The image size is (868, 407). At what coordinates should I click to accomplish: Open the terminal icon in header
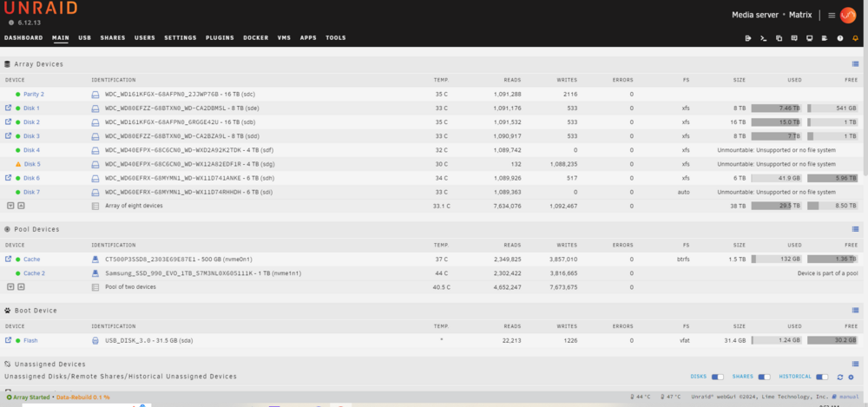pyautogui.click(x=763, y=38)
